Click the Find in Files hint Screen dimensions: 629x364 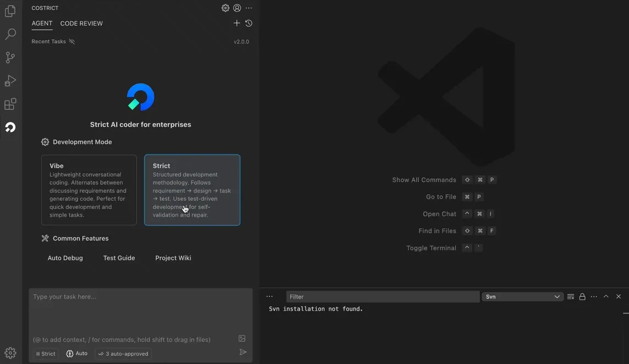point(437,231)
